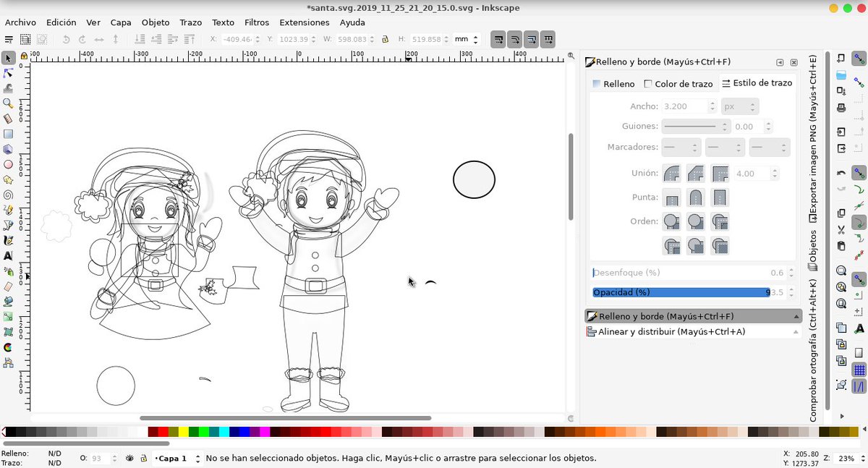Select the Bezier pen tool

tap(8, 225)
